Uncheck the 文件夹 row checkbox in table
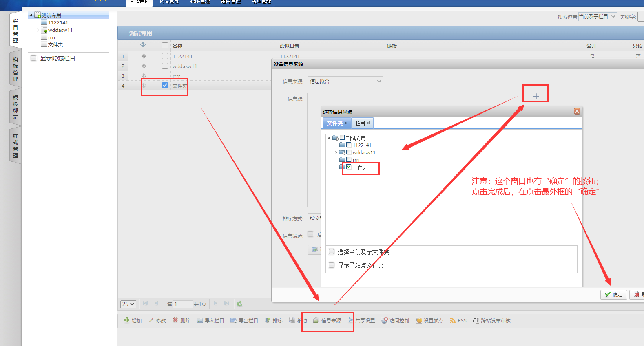 tap(165, 86)
